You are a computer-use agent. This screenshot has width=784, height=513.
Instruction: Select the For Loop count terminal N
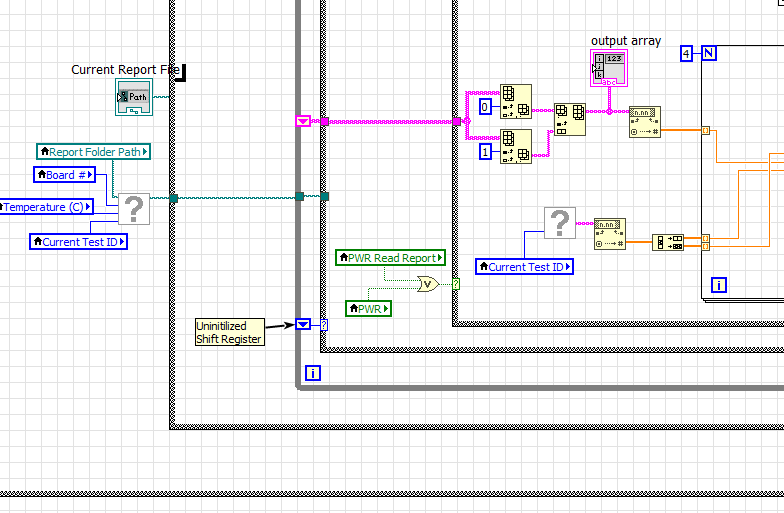click(709, 53)
